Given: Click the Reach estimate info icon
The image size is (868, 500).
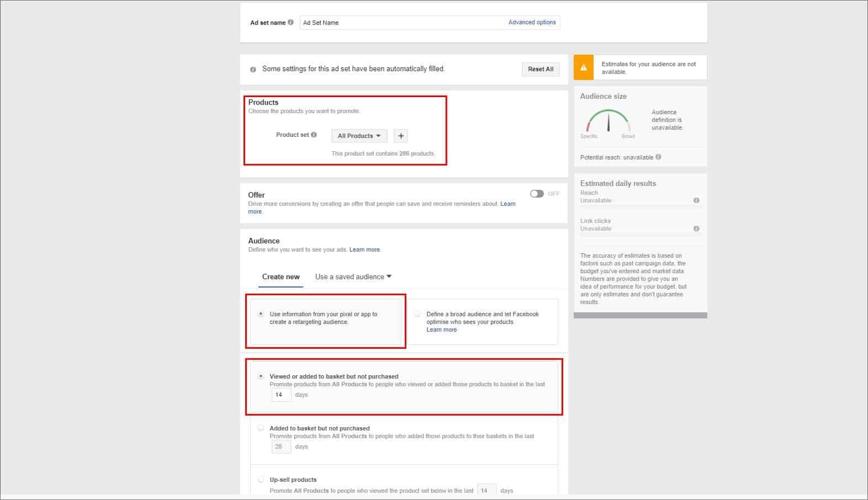Looking at the screenshot, I should [x=696, y=200].
